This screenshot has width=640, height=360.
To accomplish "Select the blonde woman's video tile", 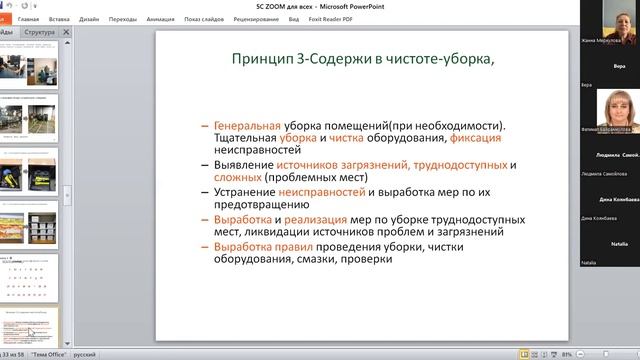I will pyautogui.click(x=610, y=111).
